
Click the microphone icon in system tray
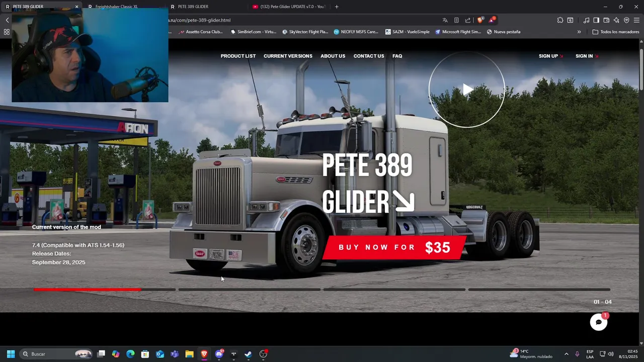(577, 354)
